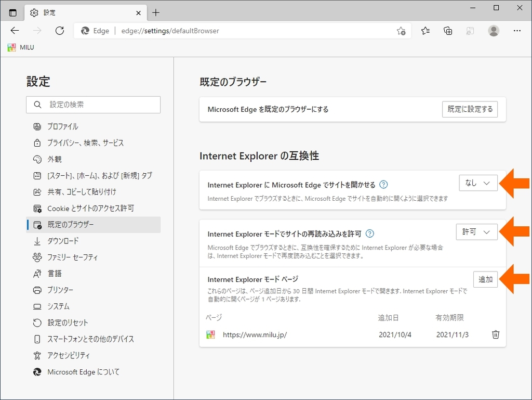Reload the page with refresh icon
The image size is (532, 400).
pos(60,31)
